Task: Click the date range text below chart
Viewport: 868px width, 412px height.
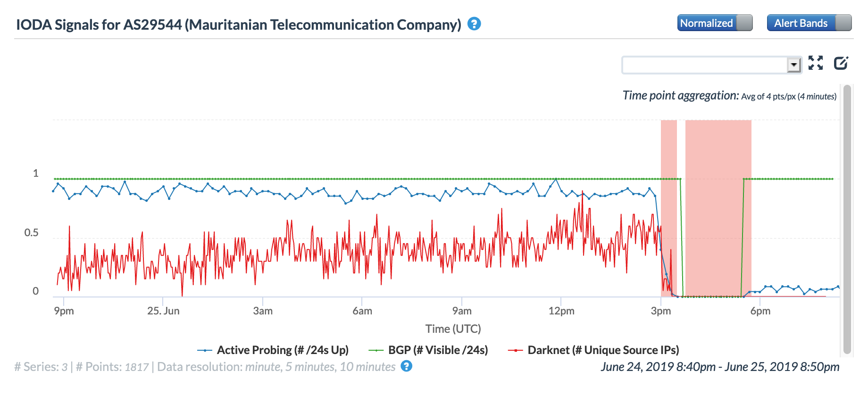Action: tap(720, 367)
